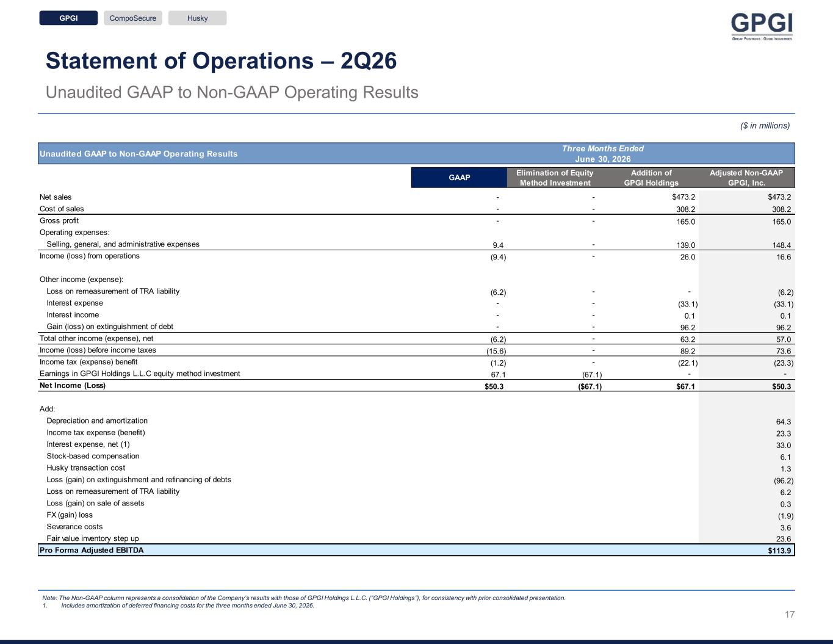833x644 pixels.
Task: Click 'Addition of GPGI Holdings' column header
Action: pos(651,178)
